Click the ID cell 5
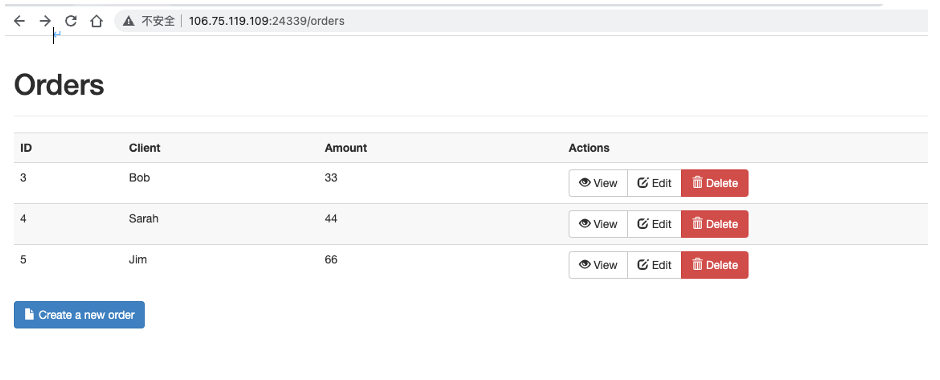The image size is (940, 380). [x=23, y=259]
